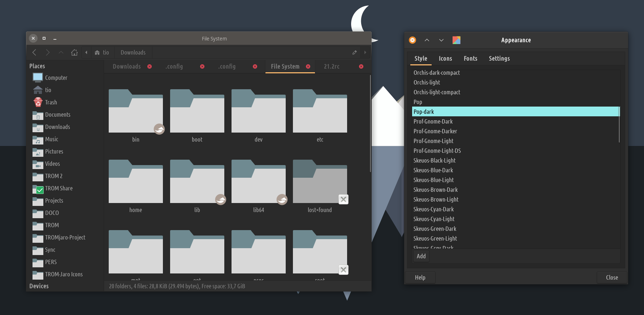This screenshot has height=315, width=644.
Task: Close the Downloads tab
Action: tap(150, 66)
